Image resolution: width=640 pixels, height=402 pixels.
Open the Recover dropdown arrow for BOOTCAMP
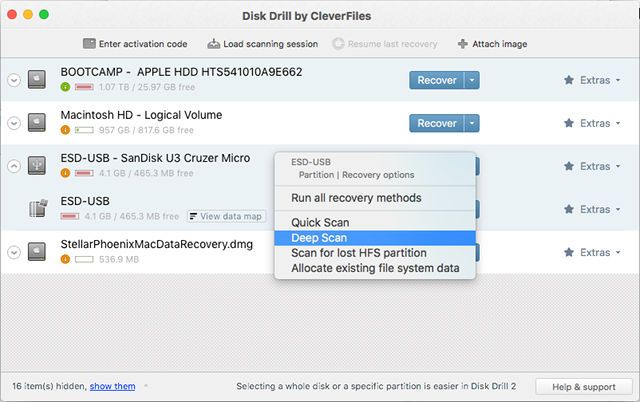[x=473, y=80]
